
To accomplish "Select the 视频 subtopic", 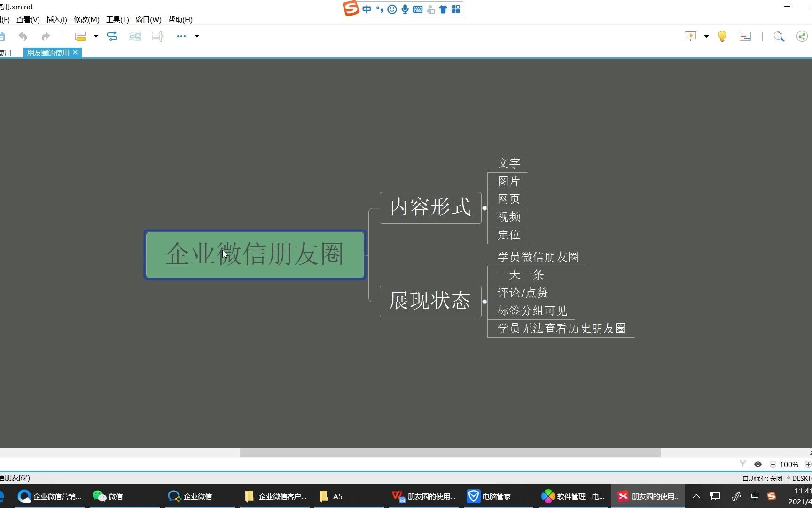I will (x=508, y=217).
